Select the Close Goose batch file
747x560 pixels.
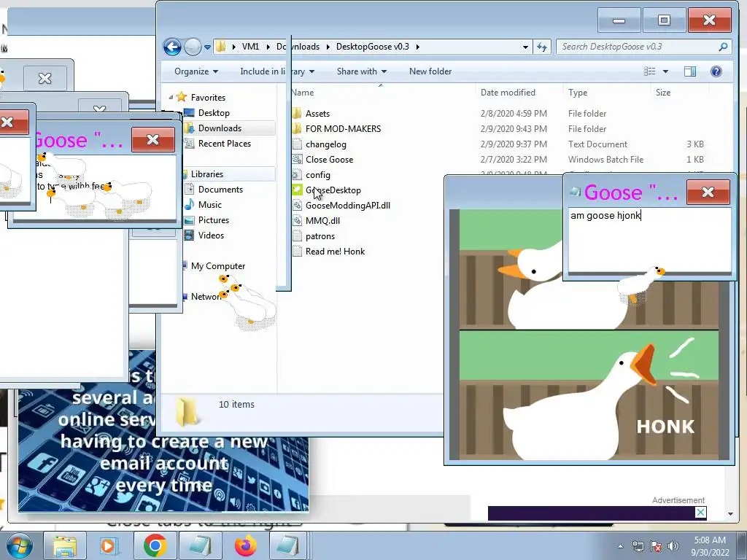point(329,160)
